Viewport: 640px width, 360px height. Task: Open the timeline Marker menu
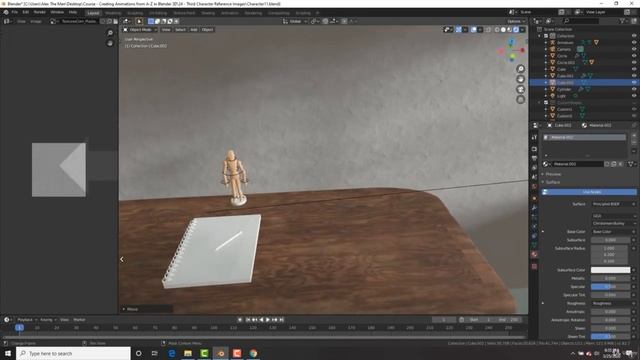tap(79, 320)
